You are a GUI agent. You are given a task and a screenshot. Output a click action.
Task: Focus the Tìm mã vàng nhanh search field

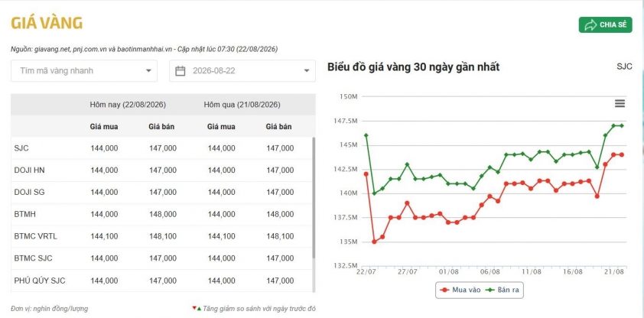[84, 71]
